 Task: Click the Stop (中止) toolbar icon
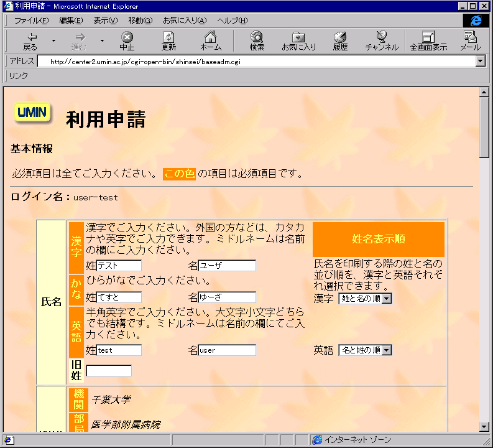tap(127, 41)
